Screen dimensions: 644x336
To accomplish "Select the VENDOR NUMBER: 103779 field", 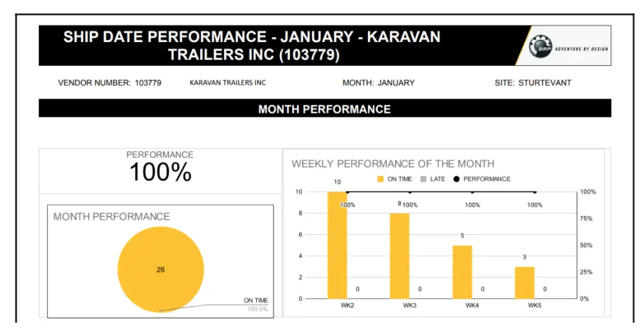I will coord(109,83).
